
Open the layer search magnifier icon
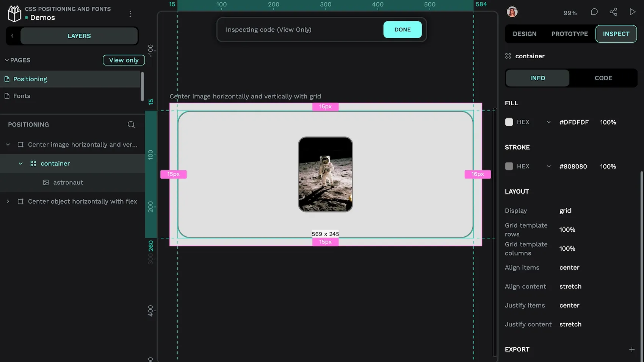pyautogui.click(x=131, y=125)
